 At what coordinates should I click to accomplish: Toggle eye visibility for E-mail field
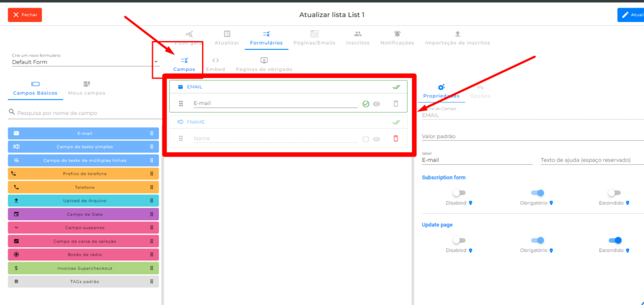[377, 104]
